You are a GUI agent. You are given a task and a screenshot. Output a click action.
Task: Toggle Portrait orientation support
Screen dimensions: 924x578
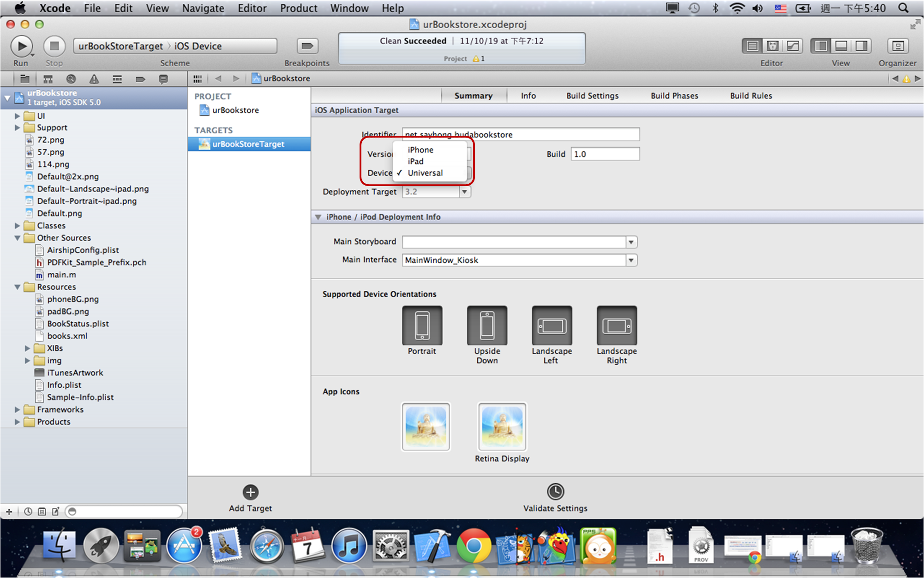coord(422,325)
